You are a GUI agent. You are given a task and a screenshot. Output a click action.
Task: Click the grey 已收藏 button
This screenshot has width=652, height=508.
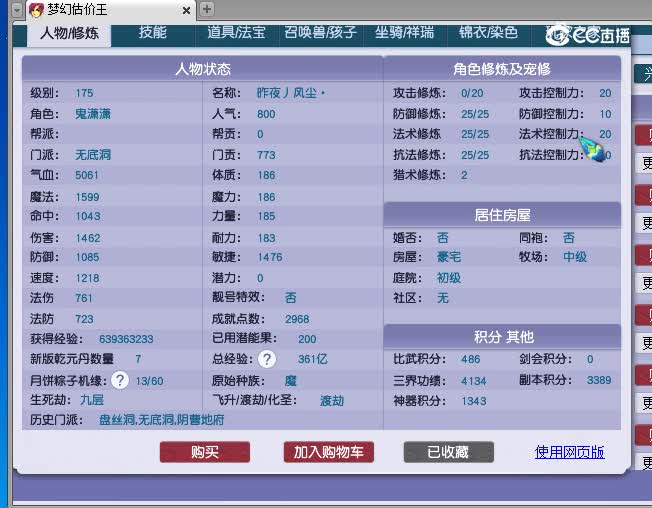[x=449, y=452]
